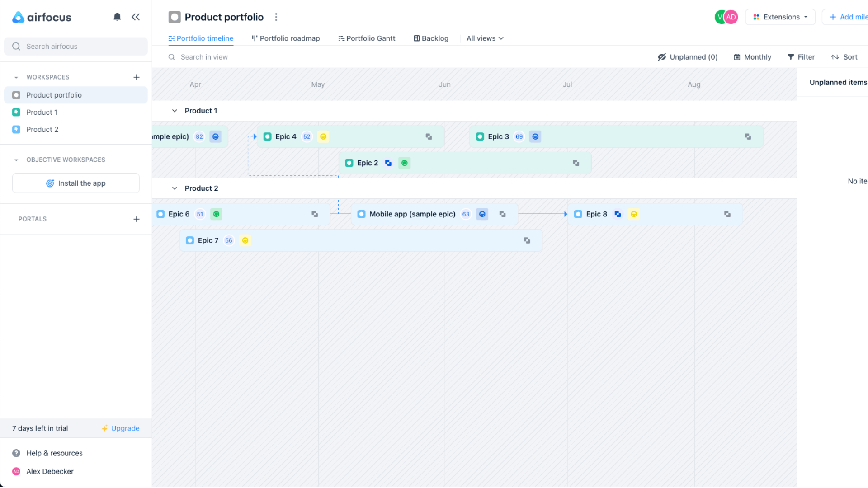Click the Epic 7 score badge 56
The height and width of the screenshot is (488, 868).
(229, 240)
